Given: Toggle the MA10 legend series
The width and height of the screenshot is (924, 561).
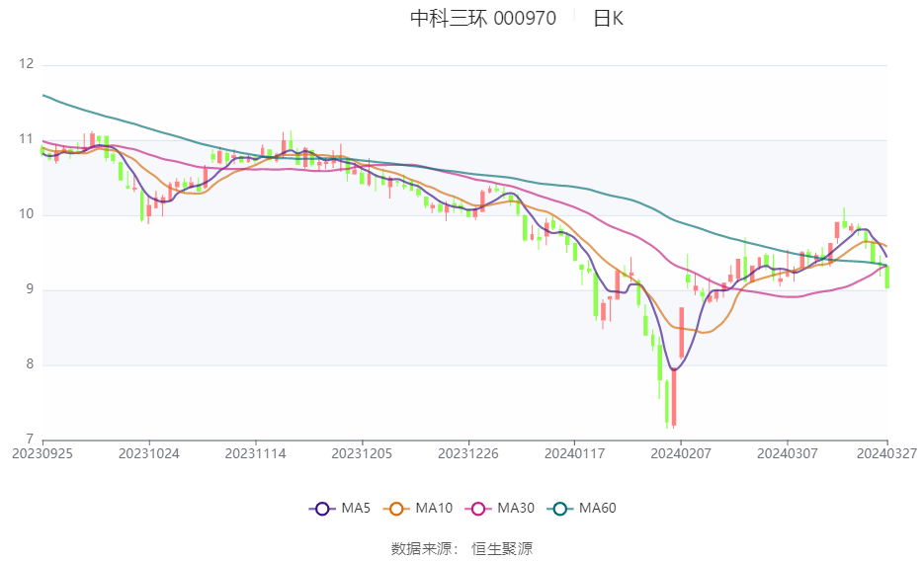Looking at the screenshot, I should (418, 508).
